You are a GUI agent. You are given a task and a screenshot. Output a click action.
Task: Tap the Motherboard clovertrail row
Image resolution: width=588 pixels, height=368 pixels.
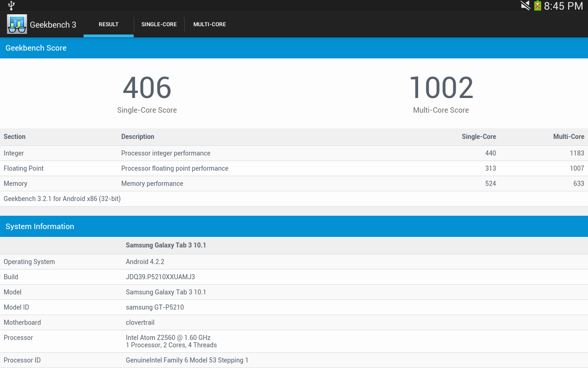point(294,322)
